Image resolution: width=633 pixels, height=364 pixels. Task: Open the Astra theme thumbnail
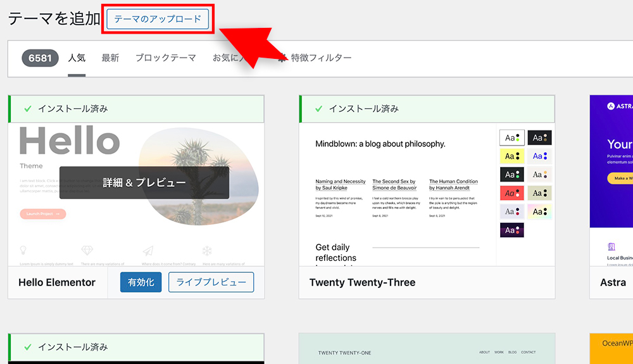[x=611, y=180]
